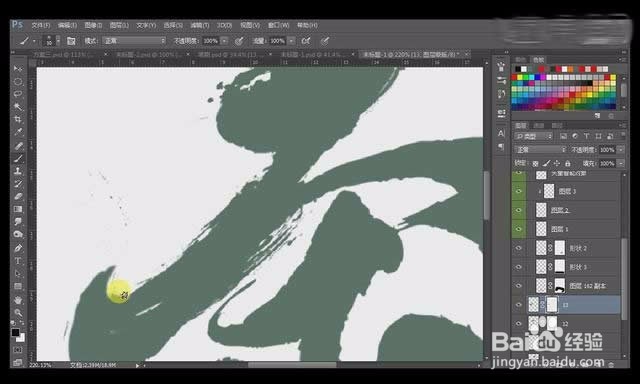This screenshot has height=384, width=640.
Task: Select the Pen tool
Action: [18, 248]
